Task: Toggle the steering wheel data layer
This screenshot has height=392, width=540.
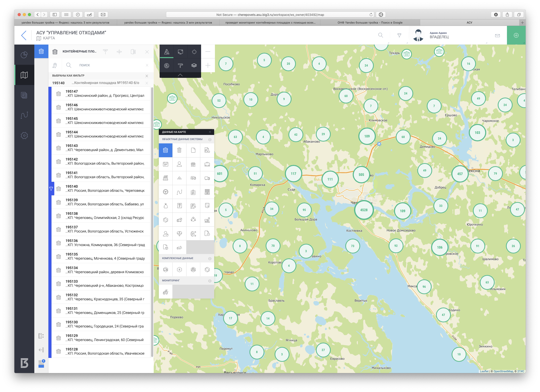Action: (165, 192)
